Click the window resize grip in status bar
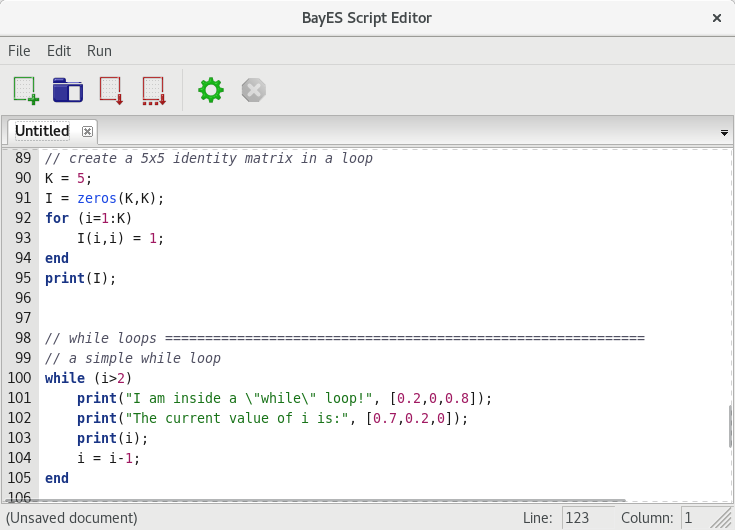 click(722, 518)
